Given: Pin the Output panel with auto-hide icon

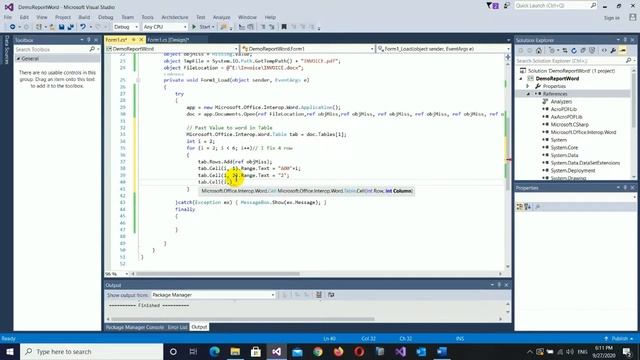Looking at the screenshot, I should point(499,285).
